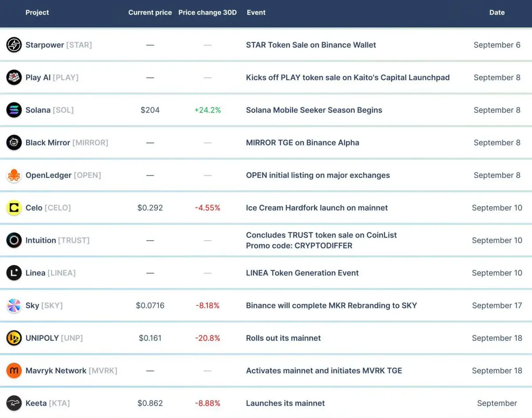This screenshot has height=418, width=532.
Task: Click 'Concludes TRUST token sale on CoinList' text
Action: coord(321,235)
